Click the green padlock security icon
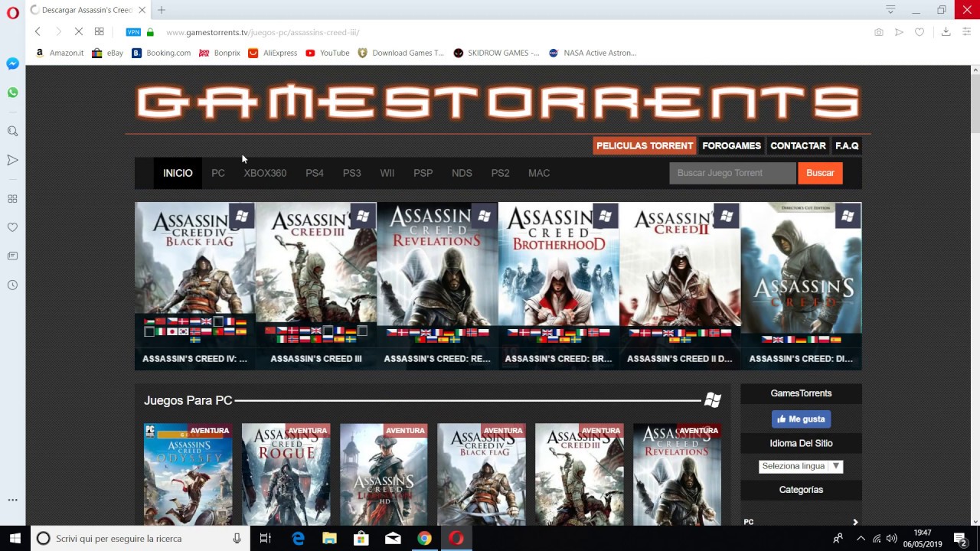 click(x=150, y=32)
